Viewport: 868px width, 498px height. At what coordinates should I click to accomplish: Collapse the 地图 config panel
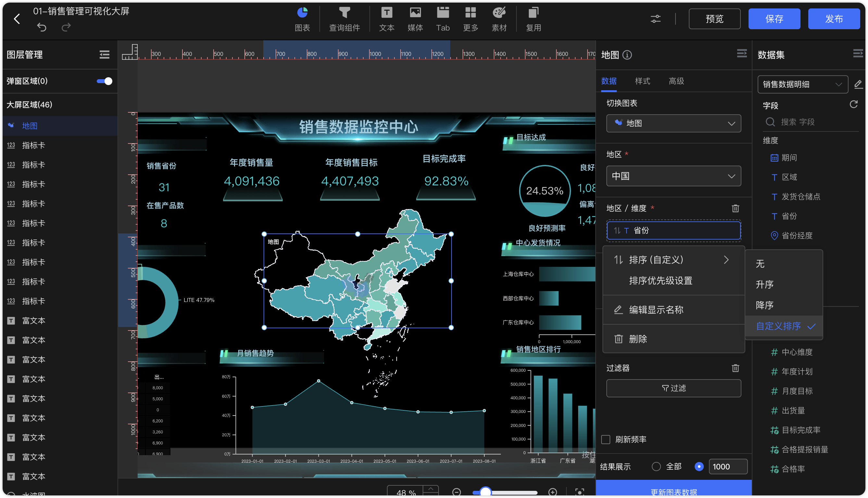click(741, 54)
